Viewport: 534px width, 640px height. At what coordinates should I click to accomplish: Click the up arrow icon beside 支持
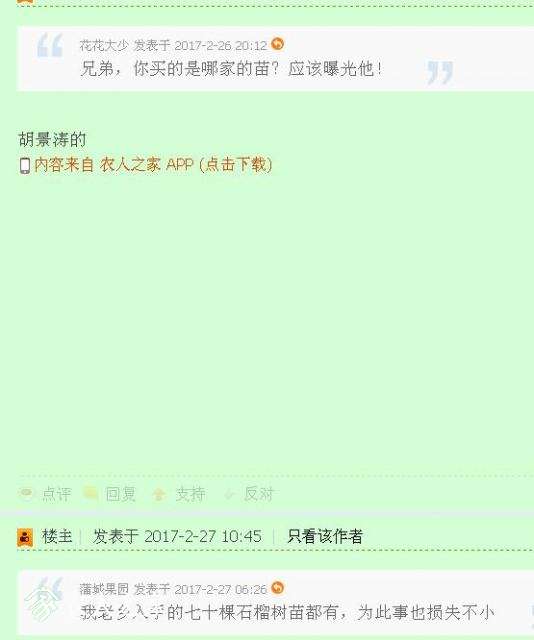[x=159, y=494]
